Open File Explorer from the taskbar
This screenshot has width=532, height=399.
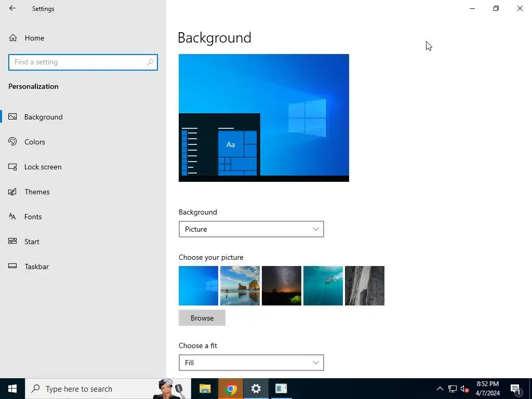coord(205,389)
